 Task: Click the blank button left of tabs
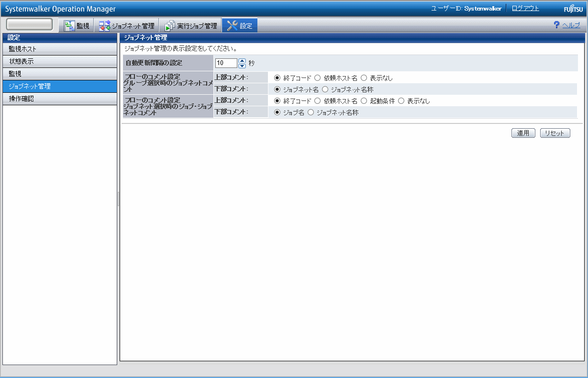[30, 25]
